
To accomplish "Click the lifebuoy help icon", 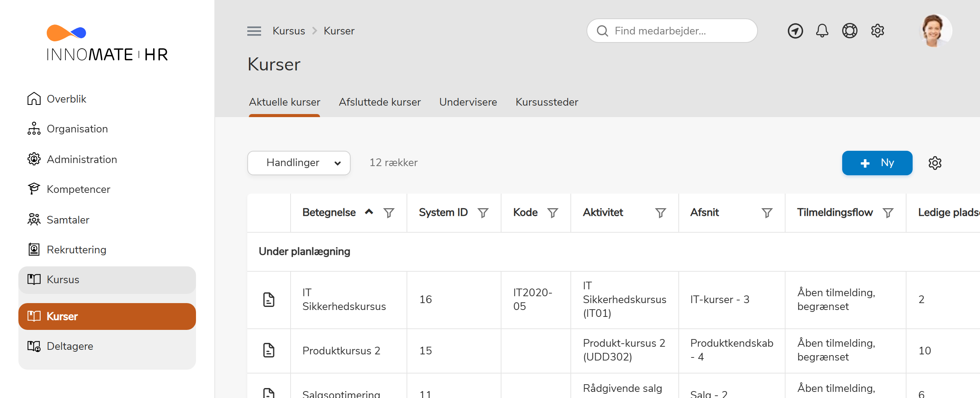I will [x=849, y=31].
